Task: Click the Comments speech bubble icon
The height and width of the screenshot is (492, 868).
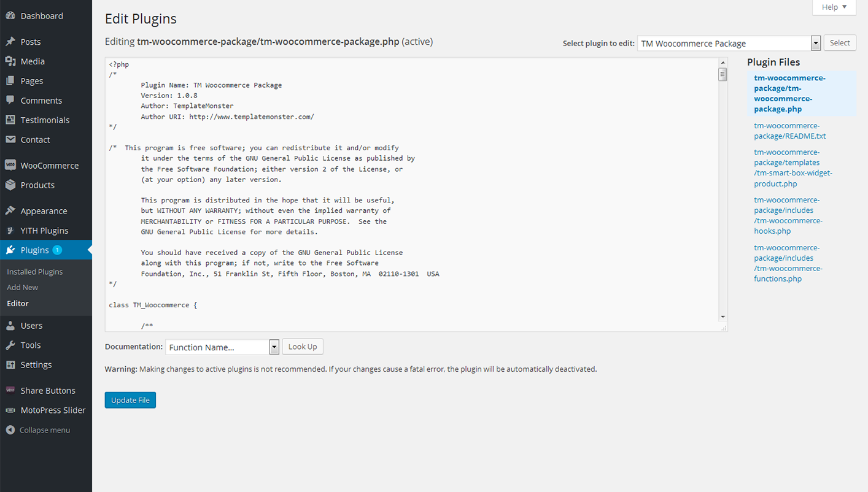Action: point(10,101)
